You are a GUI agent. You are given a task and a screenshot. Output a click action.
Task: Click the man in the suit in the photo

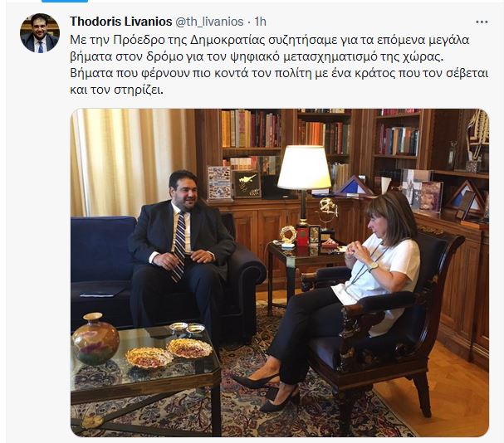coord(182,251)
